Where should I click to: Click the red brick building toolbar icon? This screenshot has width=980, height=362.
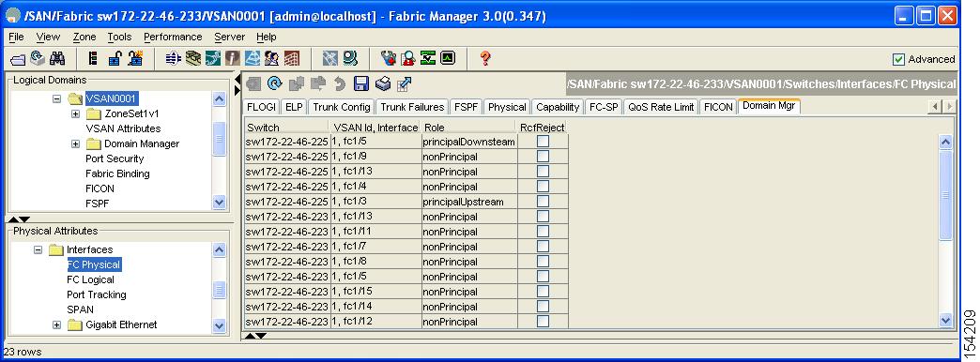pyautogui.click(x=291, y=59)
